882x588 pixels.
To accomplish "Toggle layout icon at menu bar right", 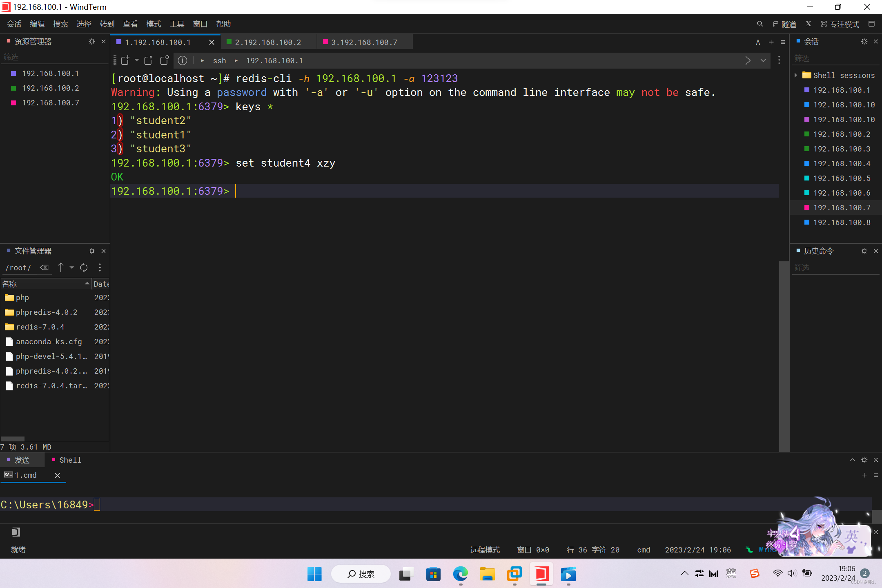I will [871, 24].
